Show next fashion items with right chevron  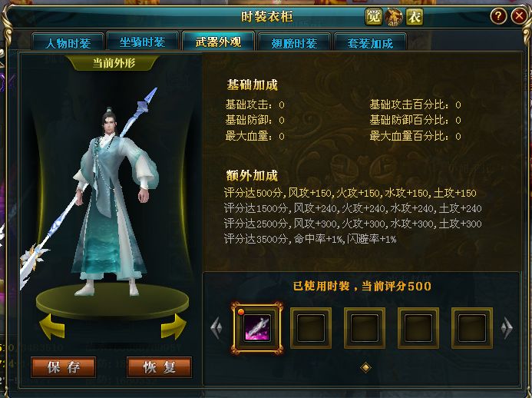[x=507, y=328]
